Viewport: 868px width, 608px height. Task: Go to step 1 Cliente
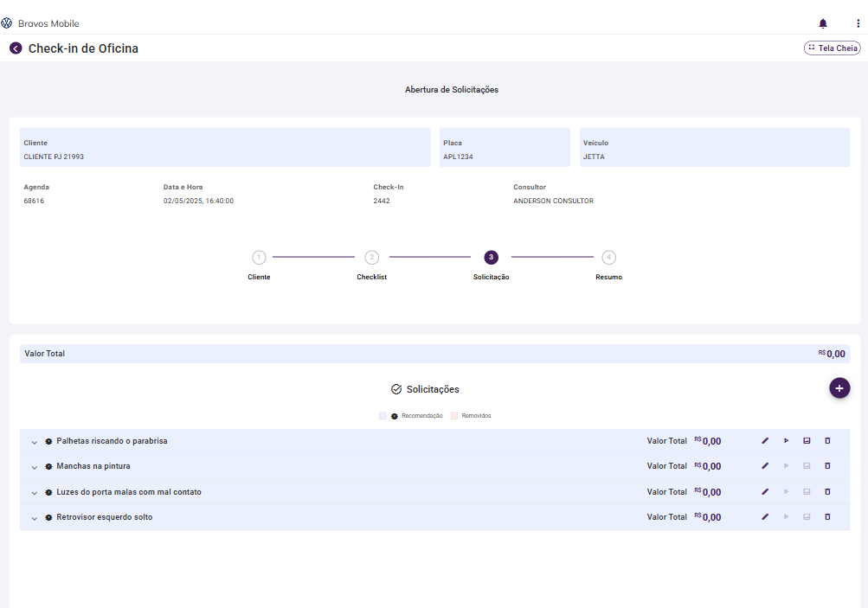(x=259, y=258)
